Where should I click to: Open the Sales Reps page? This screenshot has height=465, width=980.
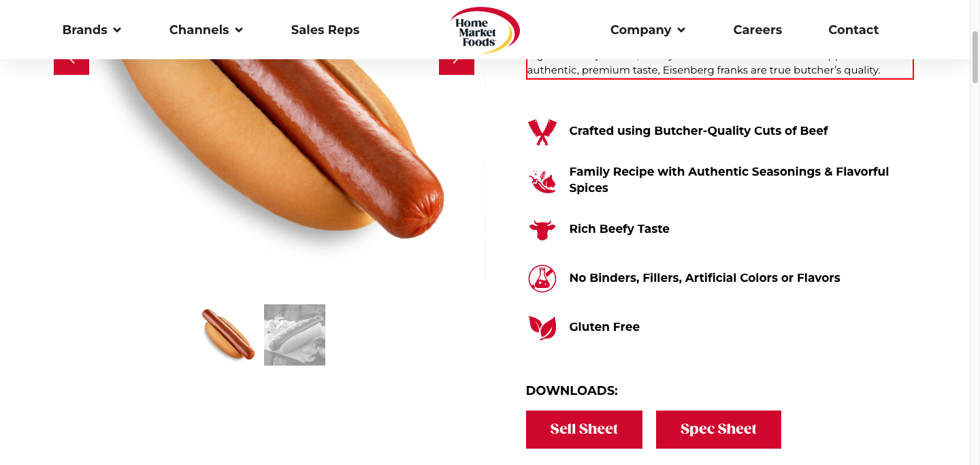tap(325, 30)
